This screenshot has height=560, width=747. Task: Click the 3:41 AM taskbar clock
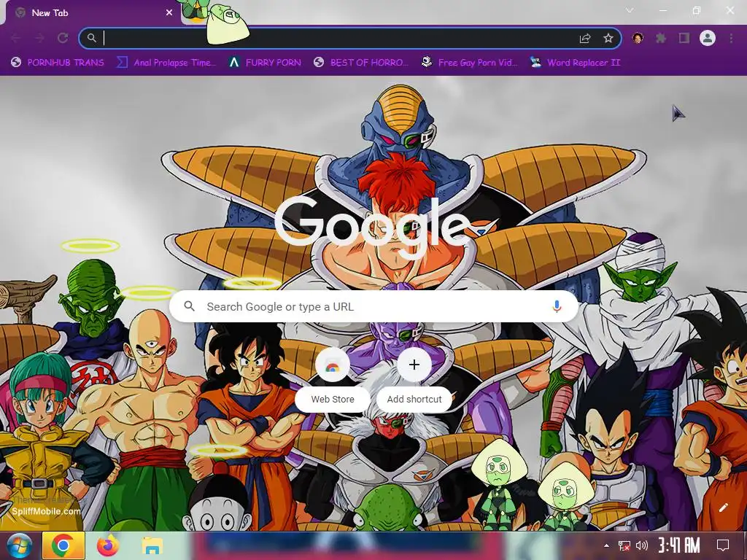point(679,545)
